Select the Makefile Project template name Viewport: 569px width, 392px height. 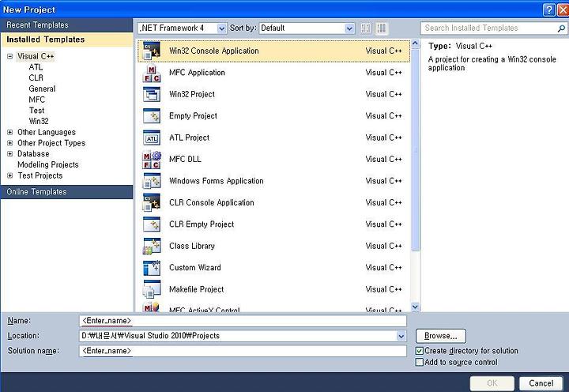(196, 289)
